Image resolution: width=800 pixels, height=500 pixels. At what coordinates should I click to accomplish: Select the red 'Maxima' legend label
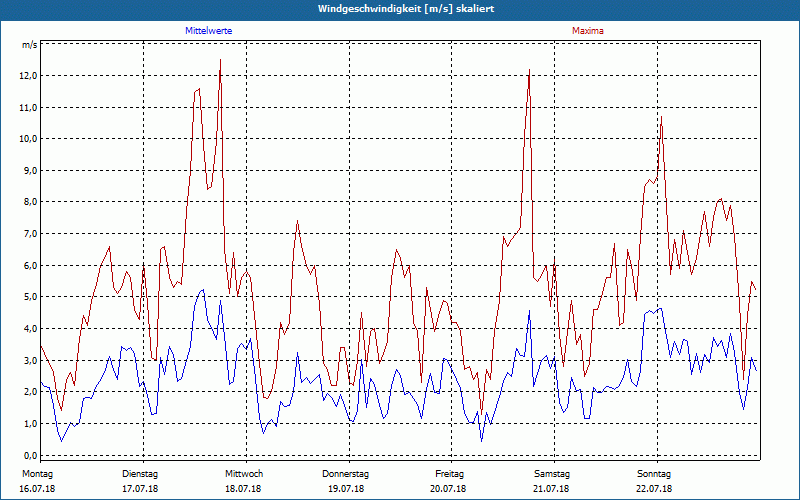point(588,31)
